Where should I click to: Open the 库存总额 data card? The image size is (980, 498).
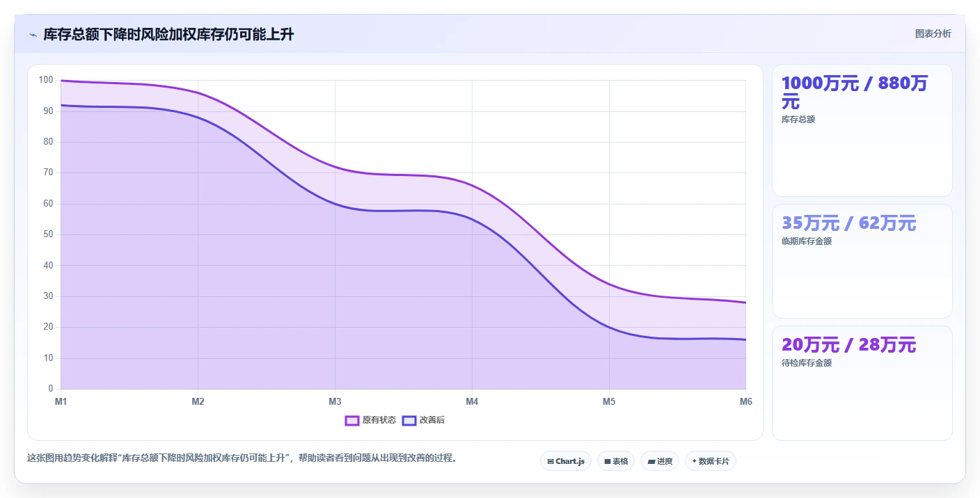(x=862, y=130)
